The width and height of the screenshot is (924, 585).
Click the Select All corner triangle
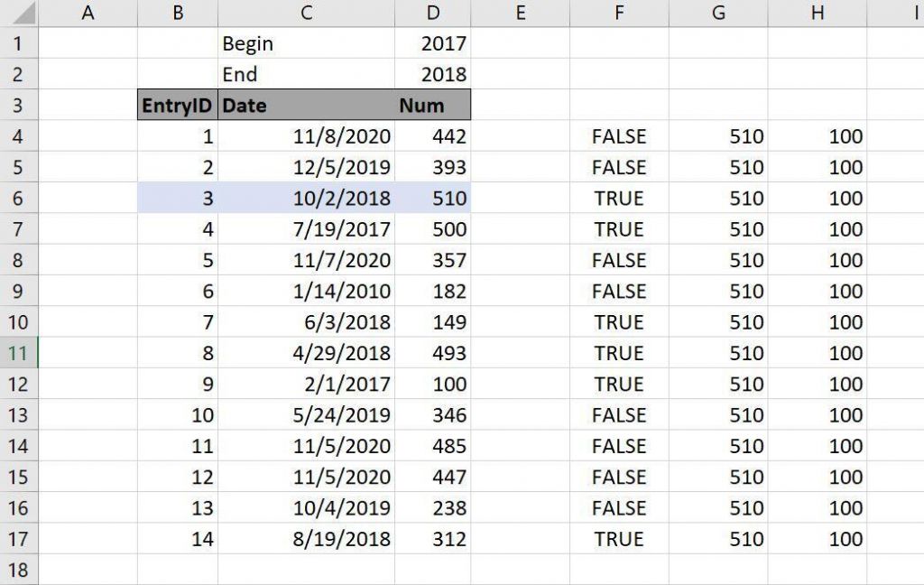tap(19, 14)
